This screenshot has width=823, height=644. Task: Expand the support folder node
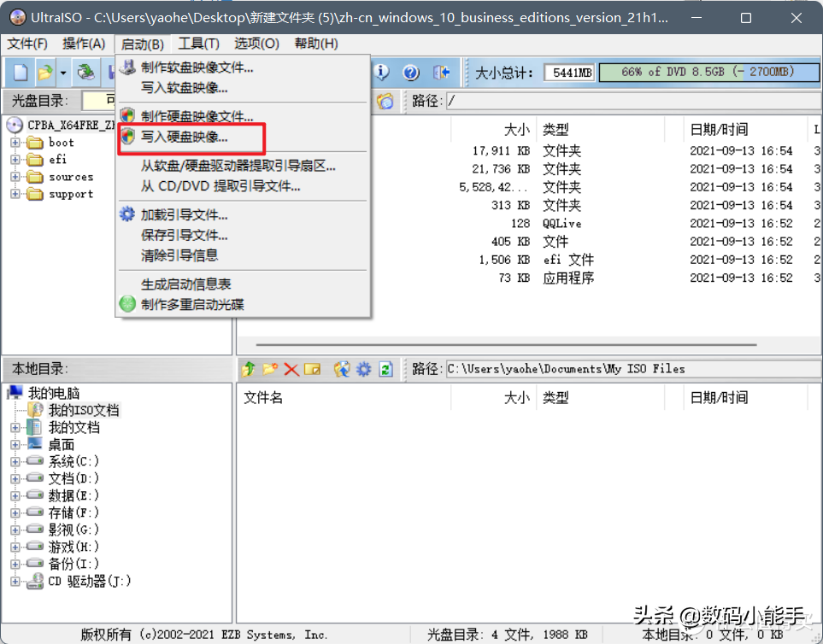coord(15,194)
